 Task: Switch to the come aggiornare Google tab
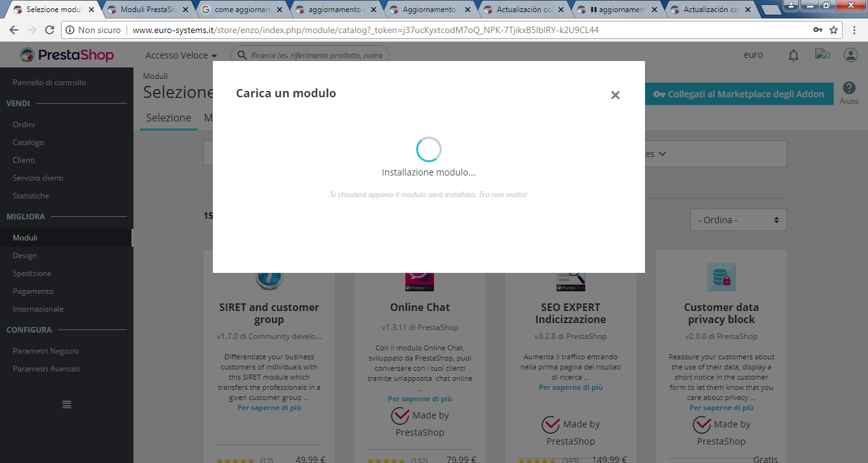241,10
